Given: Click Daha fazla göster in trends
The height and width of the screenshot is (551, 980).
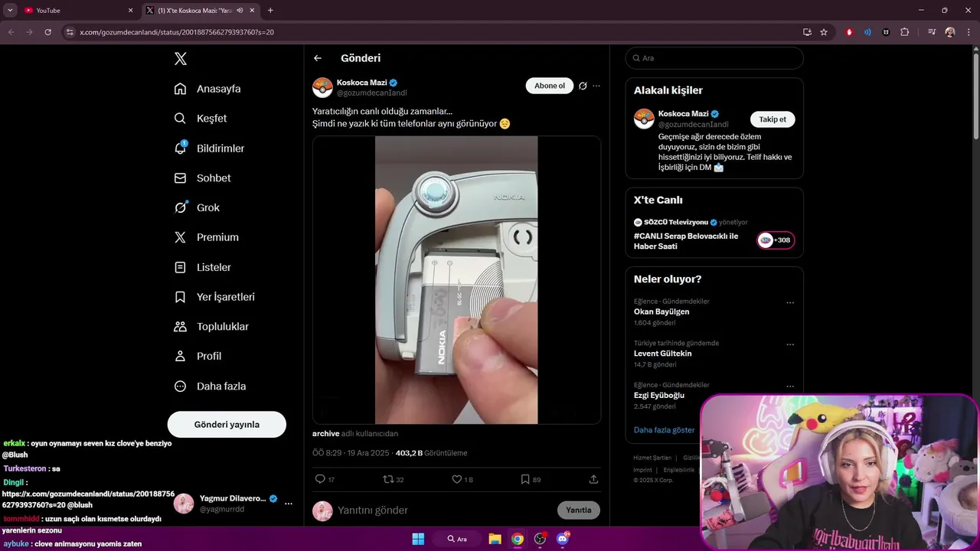Looking at the screenshot, I should (x=665, y=430).
